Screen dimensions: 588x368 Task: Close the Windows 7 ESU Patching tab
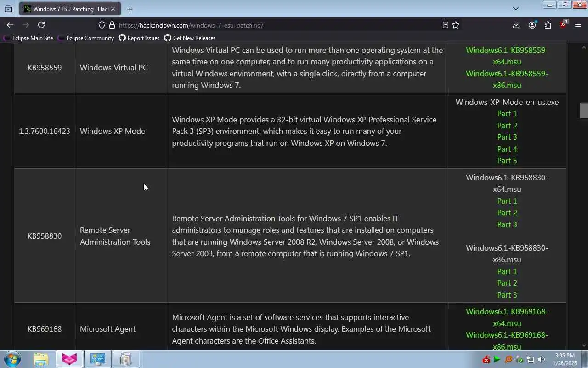pyautogui.click(x=113, y=9)
